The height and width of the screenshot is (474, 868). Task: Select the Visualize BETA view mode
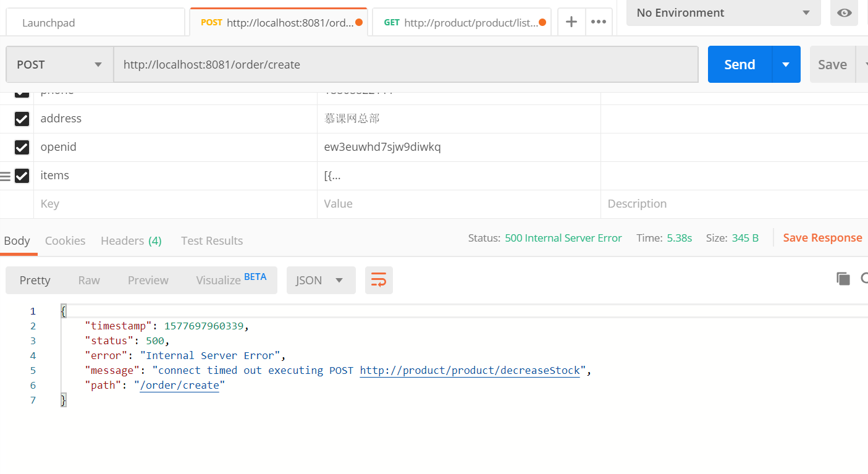(231, 280)
